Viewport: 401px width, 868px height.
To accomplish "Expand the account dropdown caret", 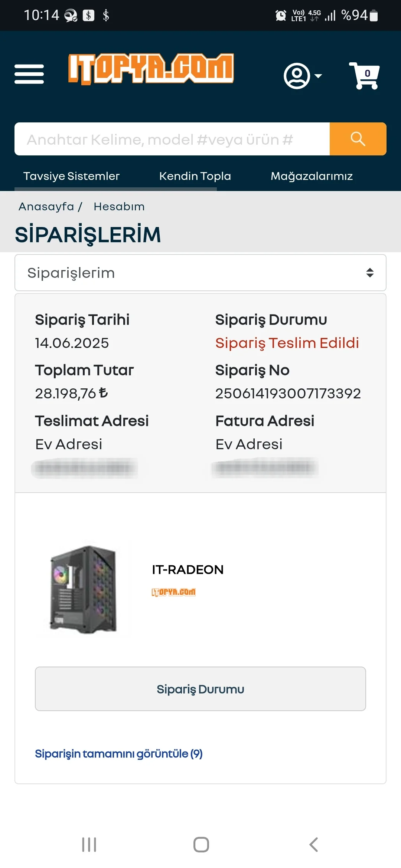I will pos(318,76).
